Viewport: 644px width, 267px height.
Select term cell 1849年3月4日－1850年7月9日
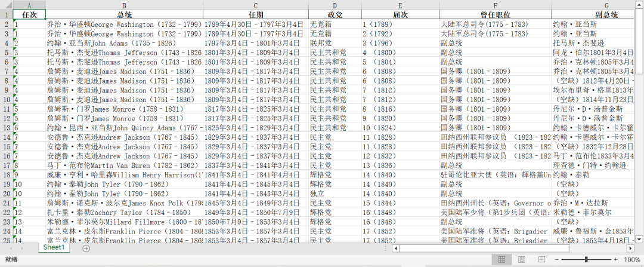255,213
